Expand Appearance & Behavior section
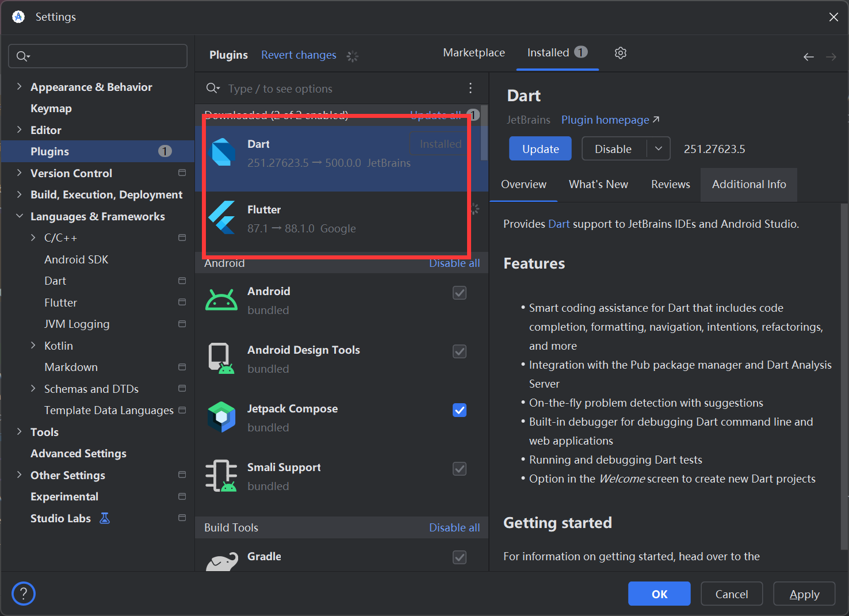 click(x=20, y=86)
